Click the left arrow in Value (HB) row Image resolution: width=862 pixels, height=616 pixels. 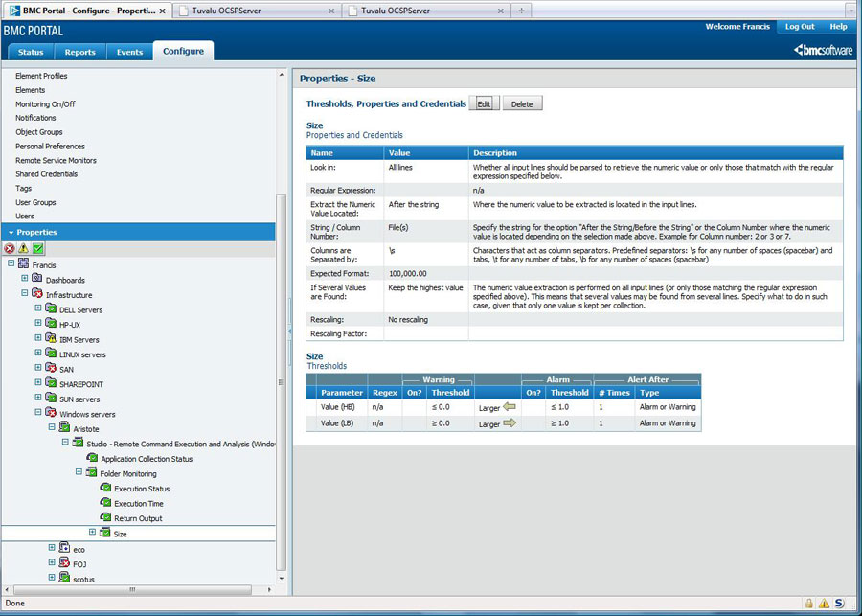[x=509, y=407]
